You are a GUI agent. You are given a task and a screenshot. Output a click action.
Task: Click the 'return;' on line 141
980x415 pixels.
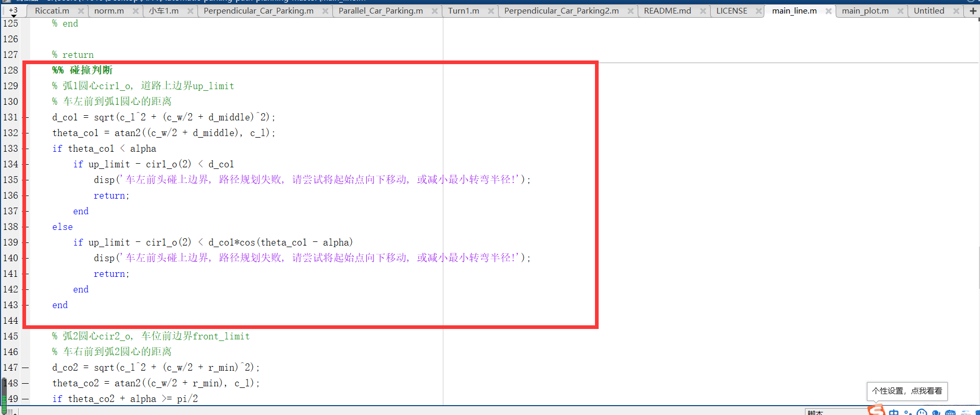pos(111,274)
